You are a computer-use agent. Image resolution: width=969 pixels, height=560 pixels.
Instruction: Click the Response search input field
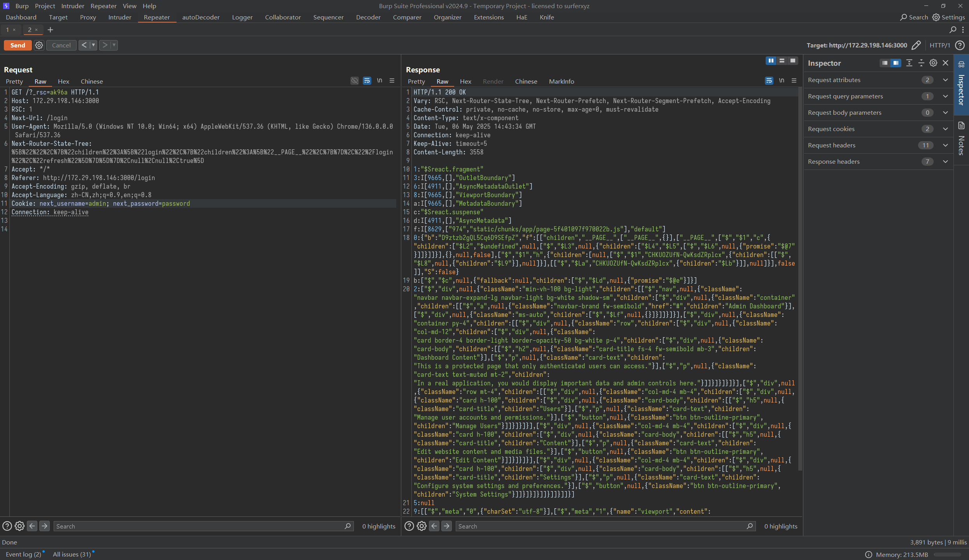(605, 526)
